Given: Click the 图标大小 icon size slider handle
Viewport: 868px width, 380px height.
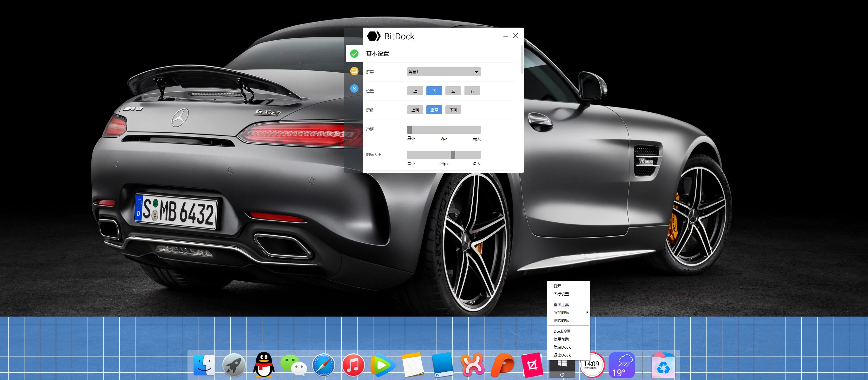Looking at the screenshot, I should 453,154.
